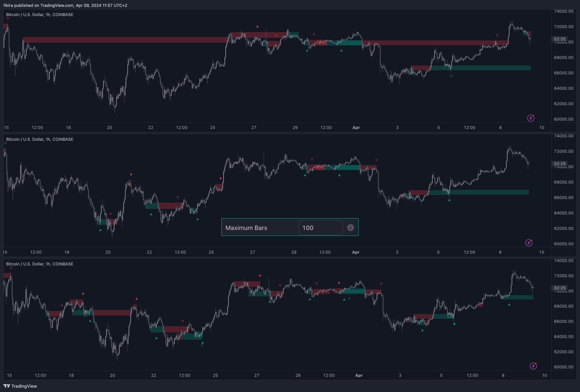
Task: Click the 62000.00 price label on the bottom chart
Action: (563, 352)
